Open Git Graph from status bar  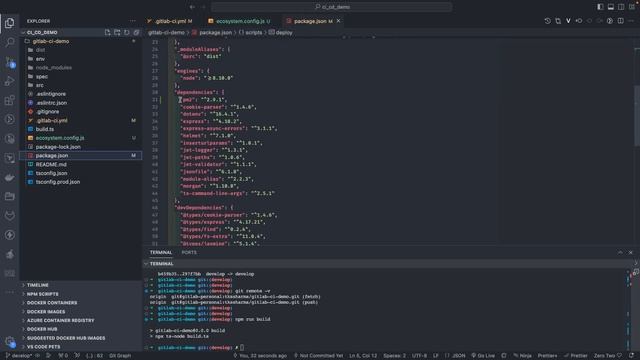tap(120, 356)
